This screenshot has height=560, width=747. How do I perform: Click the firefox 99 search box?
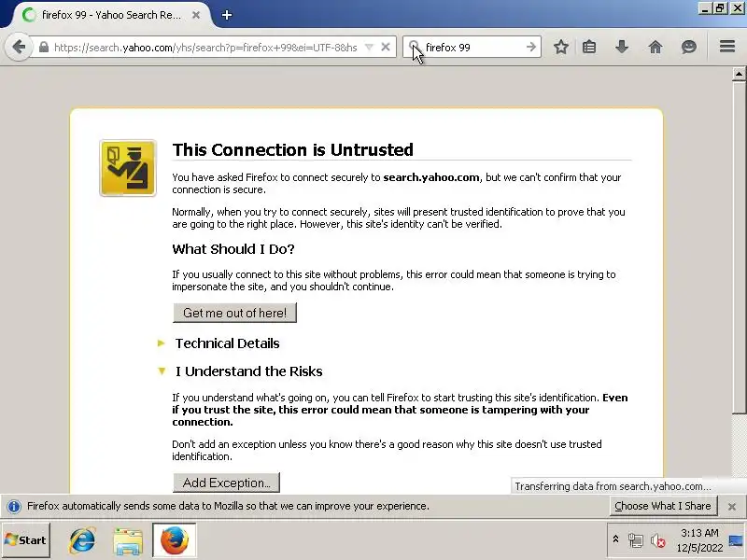[x=472, y=48]
